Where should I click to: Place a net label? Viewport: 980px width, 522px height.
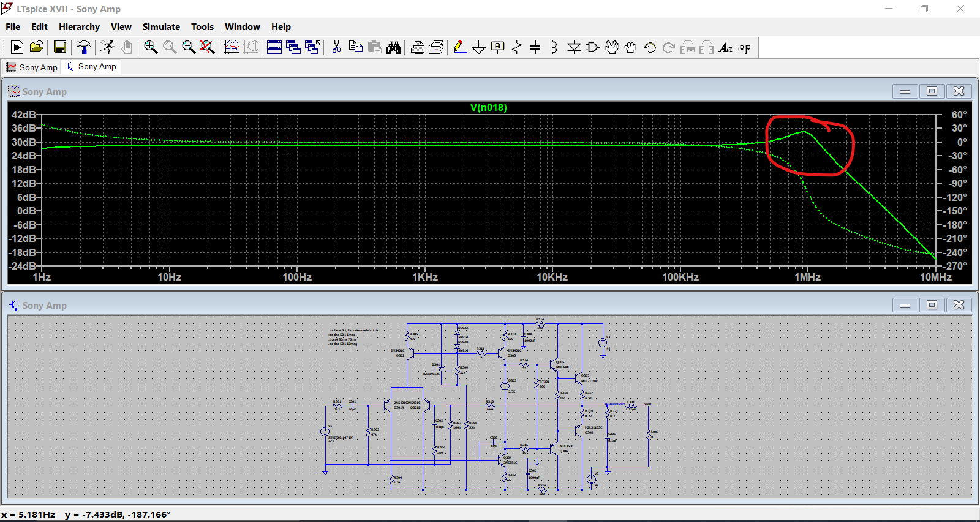(498, 47)
